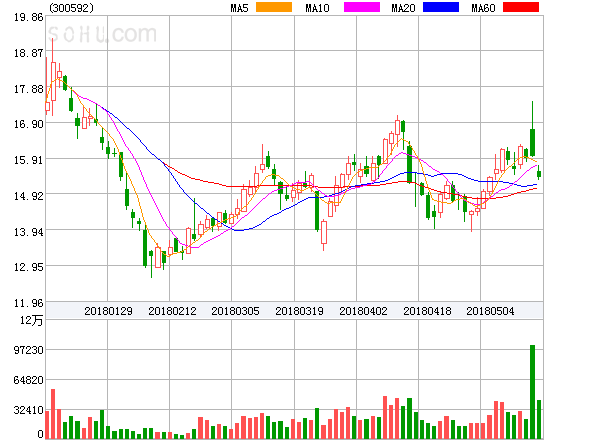Click the 20180129 date label
The width and height of the screenshot is (600, 440).
108,311
